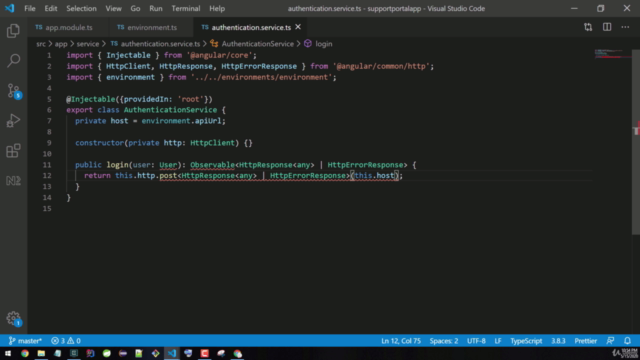Open the File menu
The height and width of the screenshot is (360, 640).
[30, 8]
